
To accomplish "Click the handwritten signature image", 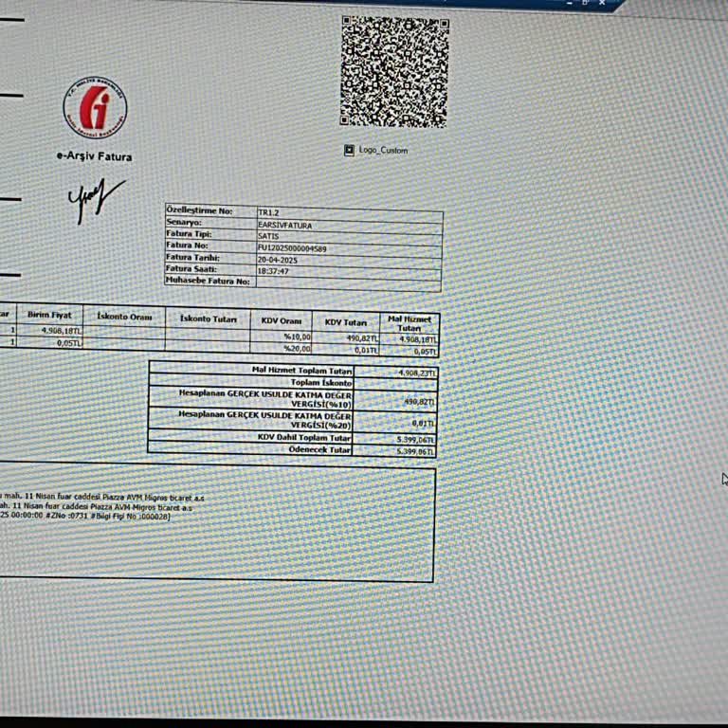I will (96, 200).
